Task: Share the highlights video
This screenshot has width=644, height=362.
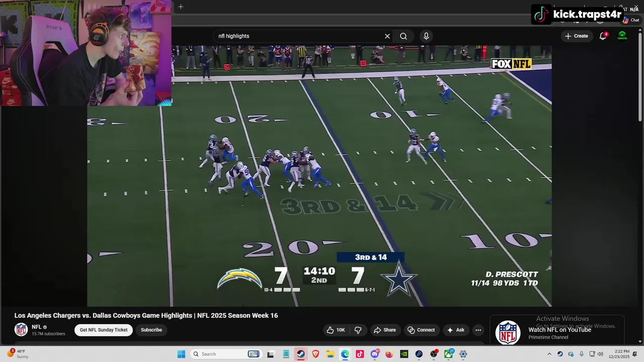Action: (385, 330)
